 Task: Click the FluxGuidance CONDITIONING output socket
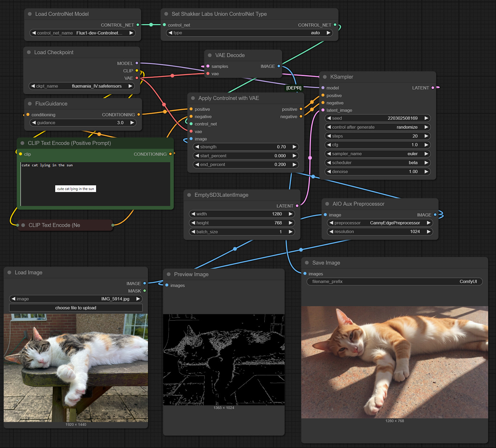[139, 114]
